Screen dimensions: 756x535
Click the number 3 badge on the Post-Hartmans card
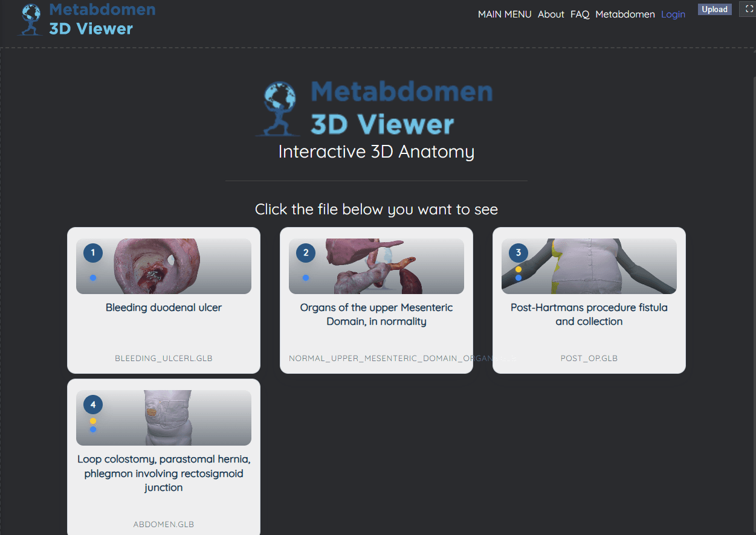click(517, 253)
